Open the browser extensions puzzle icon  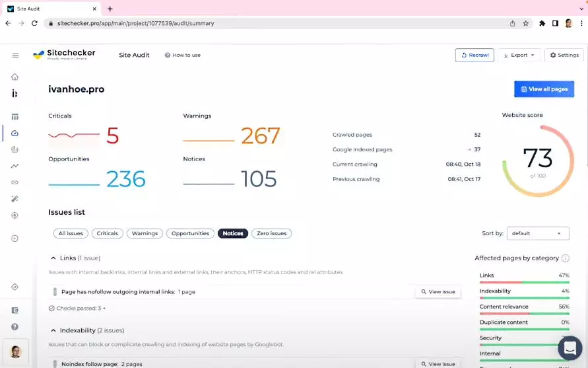pyautogui.click(x=542, y=23)
